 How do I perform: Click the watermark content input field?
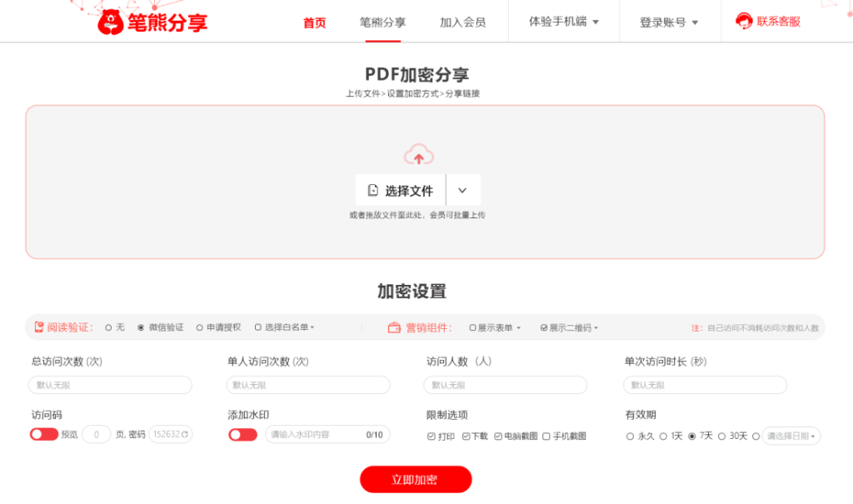click(x=327, y=434)
